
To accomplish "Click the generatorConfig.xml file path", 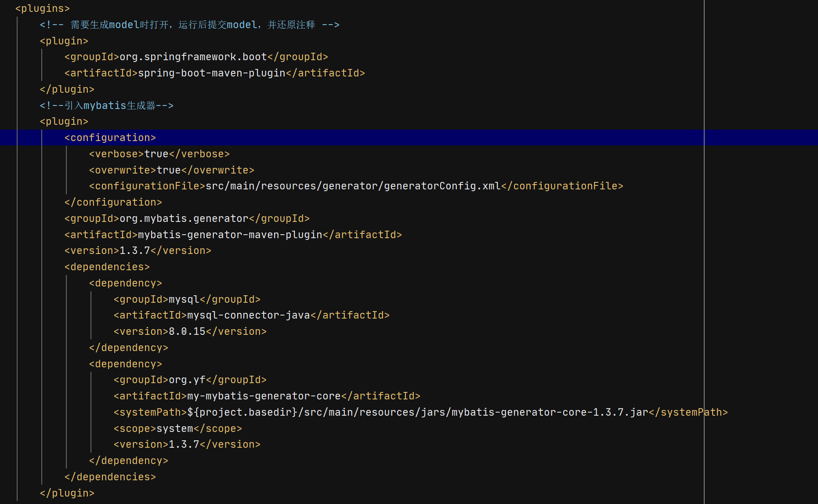I will point(353,186).
